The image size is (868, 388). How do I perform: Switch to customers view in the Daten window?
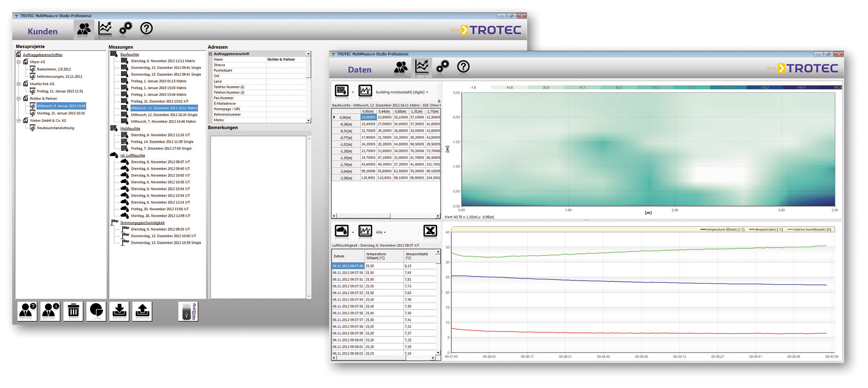point(401,67)
